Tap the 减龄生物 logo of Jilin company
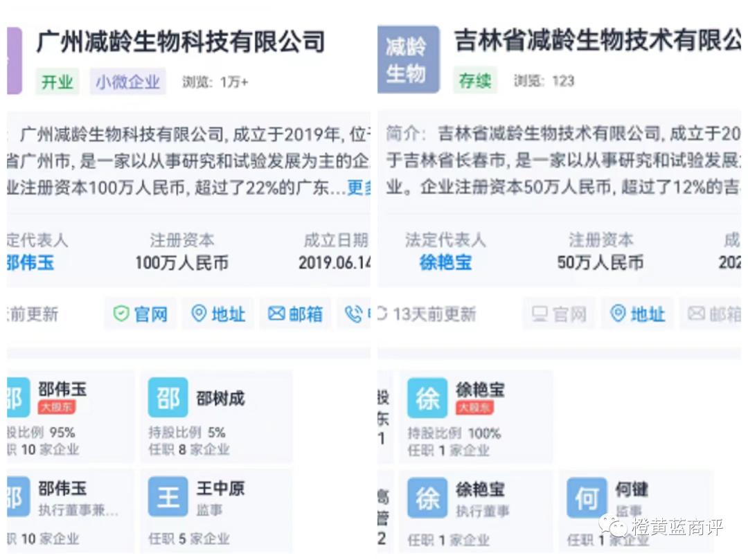Screen dimensions: 748x560 [408, 60]
